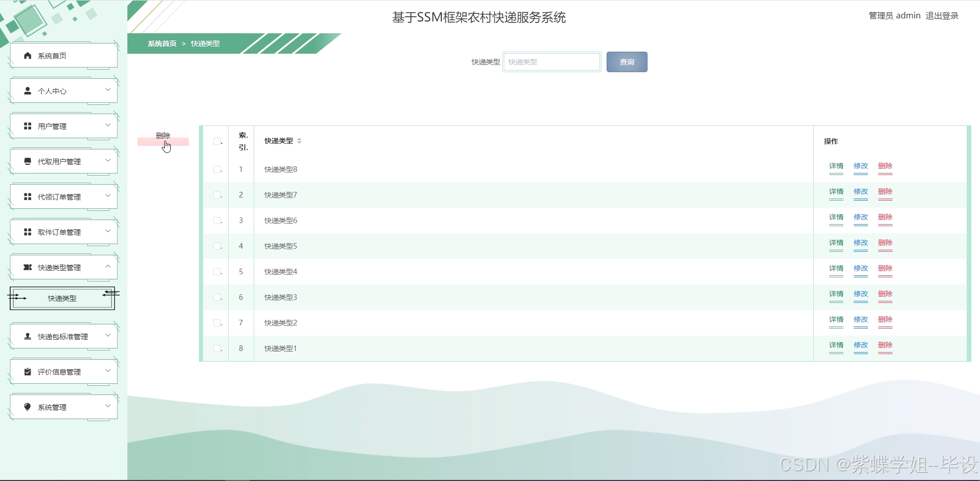This screenshot has width=980, height=481.
Task: Click 修改 for 快递类型7
Action: 861,192
